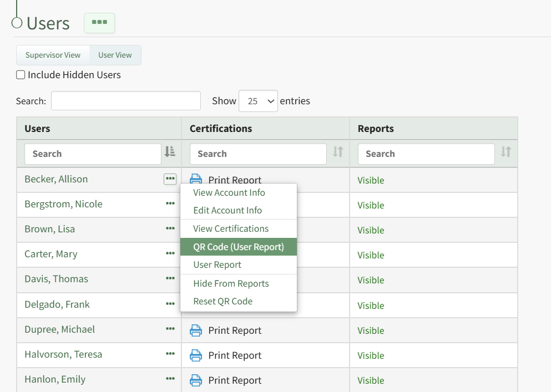Click Visible status for Delgado, Frank
The width and height of the screenshot is (551, 392).
click(x=371, y=306)
